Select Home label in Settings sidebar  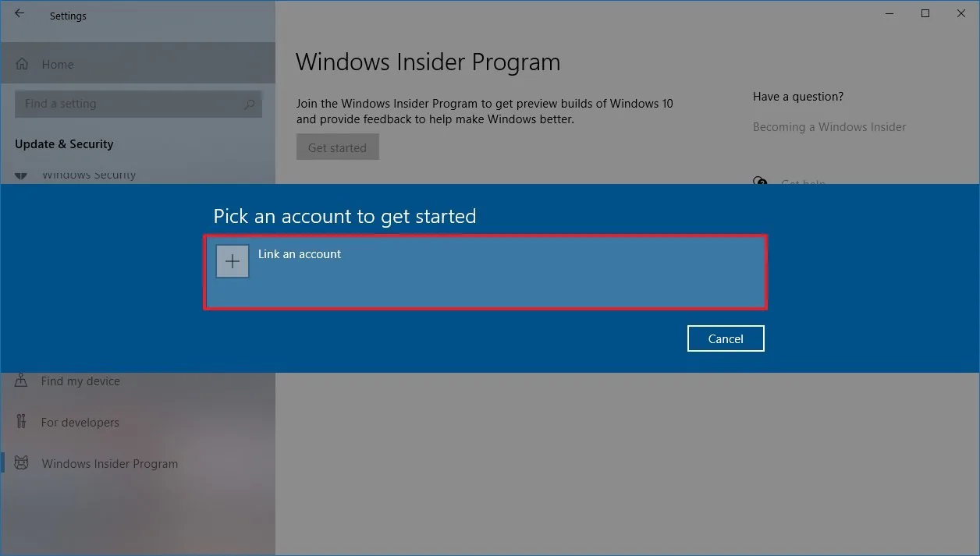tap(58, 65)
